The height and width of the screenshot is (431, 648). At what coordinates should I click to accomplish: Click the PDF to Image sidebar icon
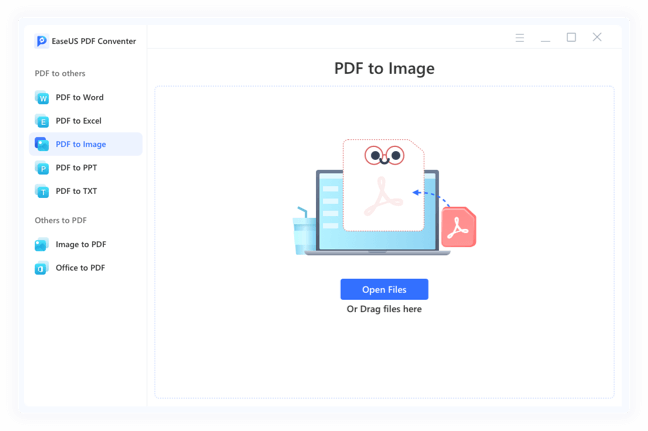point(42,144)
